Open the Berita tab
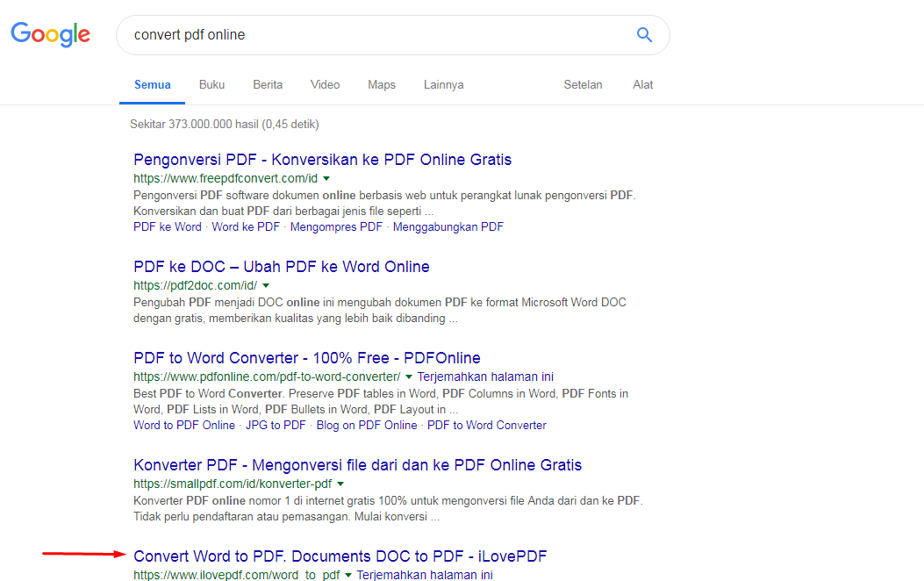The height and width of the screenshot is (581, 924). coord(268,85)
